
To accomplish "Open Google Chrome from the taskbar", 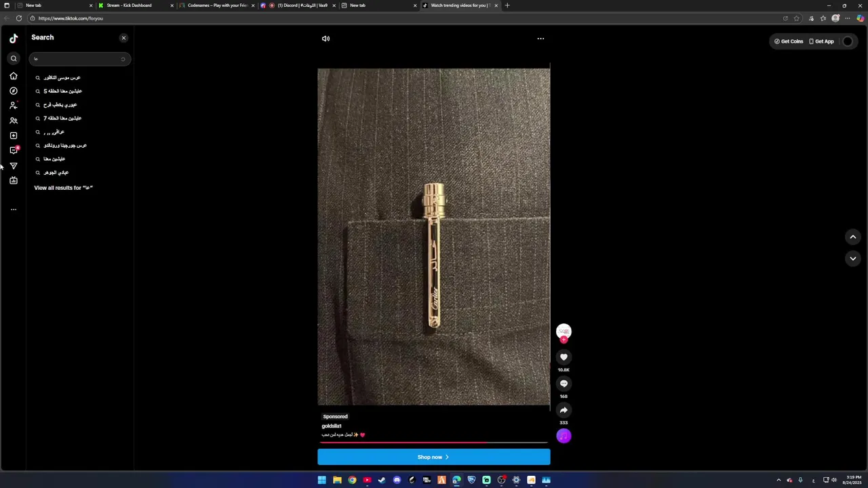I will 352,481.
